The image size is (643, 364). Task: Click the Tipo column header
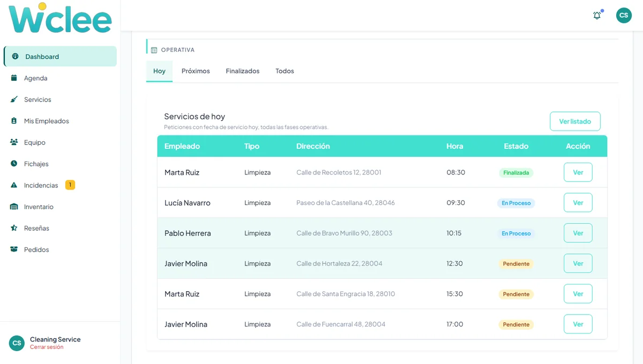252,146
